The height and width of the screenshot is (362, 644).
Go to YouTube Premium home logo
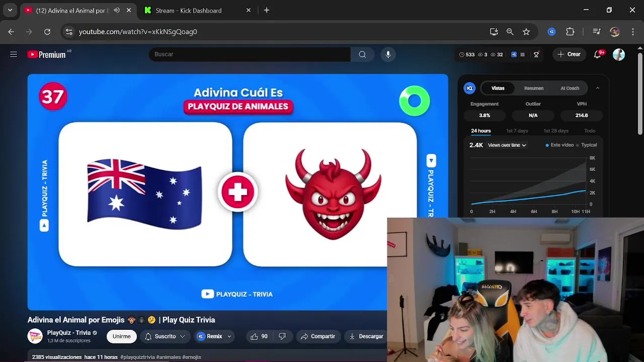[x=47, y=54]
